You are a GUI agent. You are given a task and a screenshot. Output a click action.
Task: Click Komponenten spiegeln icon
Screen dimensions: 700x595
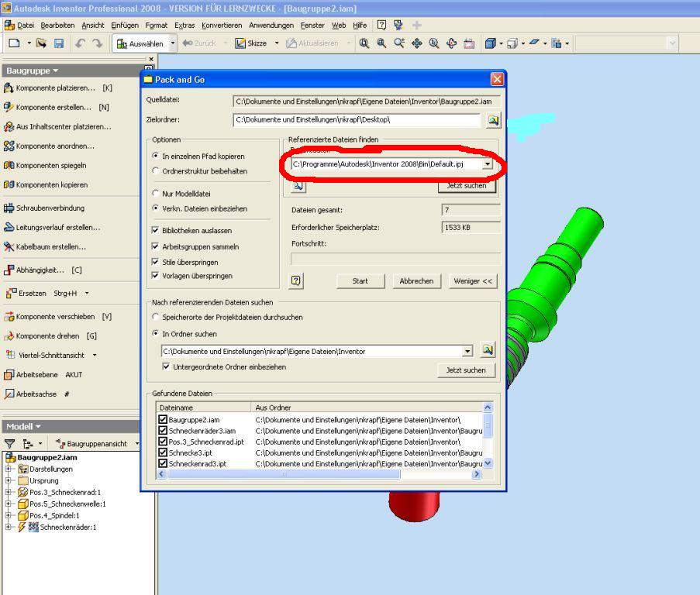pyautogui.click(x=9, y=165)
